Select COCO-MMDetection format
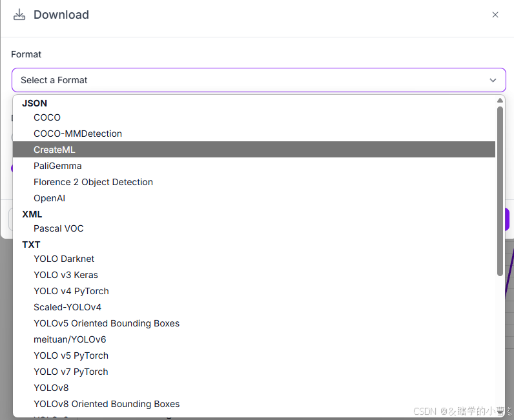This screenshot has width=514, height=420. 254,134
